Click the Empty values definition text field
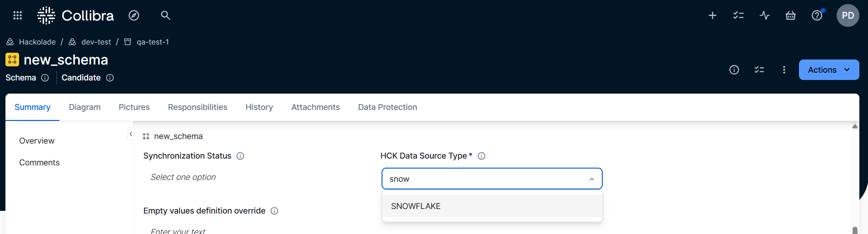Image resolution: width=868 pixels, height=234 pixels. (x=178, y=231)
